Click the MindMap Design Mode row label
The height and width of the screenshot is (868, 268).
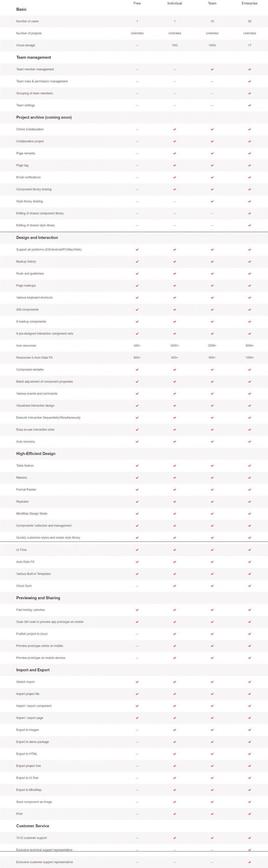coord(32,514)
